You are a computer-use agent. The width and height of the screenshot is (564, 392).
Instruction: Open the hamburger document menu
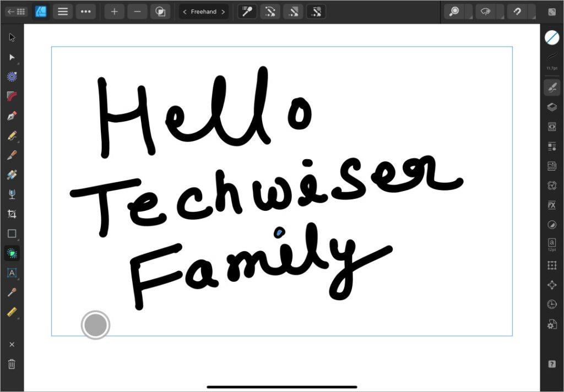coord(63,12)
